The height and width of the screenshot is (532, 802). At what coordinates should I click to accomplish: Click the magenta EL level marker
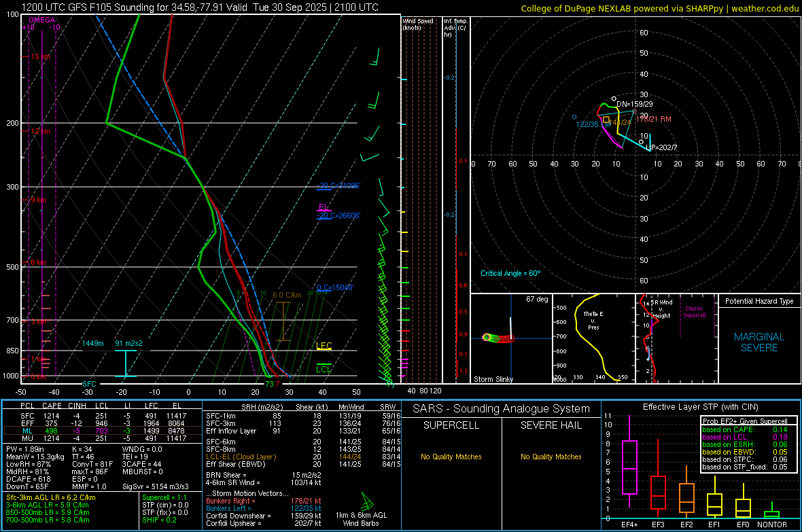pos(324,207)
